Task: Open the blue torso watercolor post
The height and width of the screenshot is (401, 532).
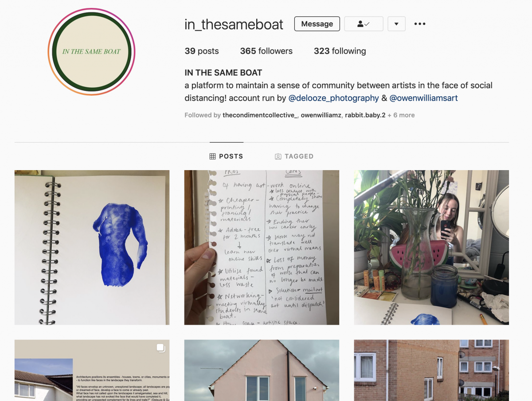Action: coord(92,247)
